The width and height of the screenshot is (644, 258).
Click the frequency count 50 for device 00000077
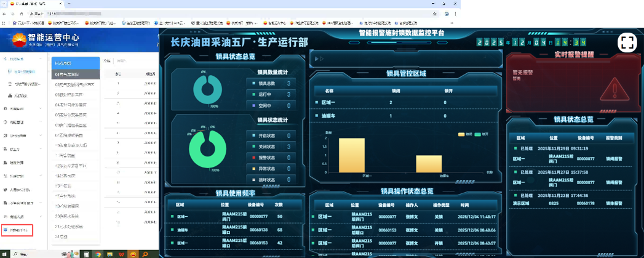point(280,217)
